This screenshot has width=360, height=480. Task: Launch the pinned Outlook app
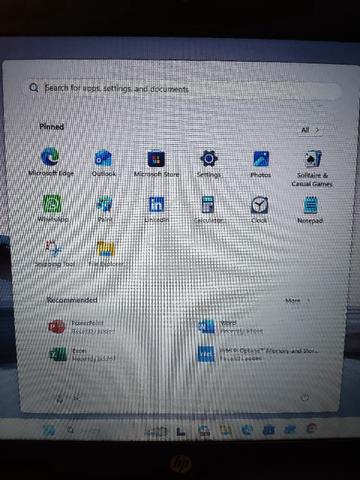tap(104, 163)
